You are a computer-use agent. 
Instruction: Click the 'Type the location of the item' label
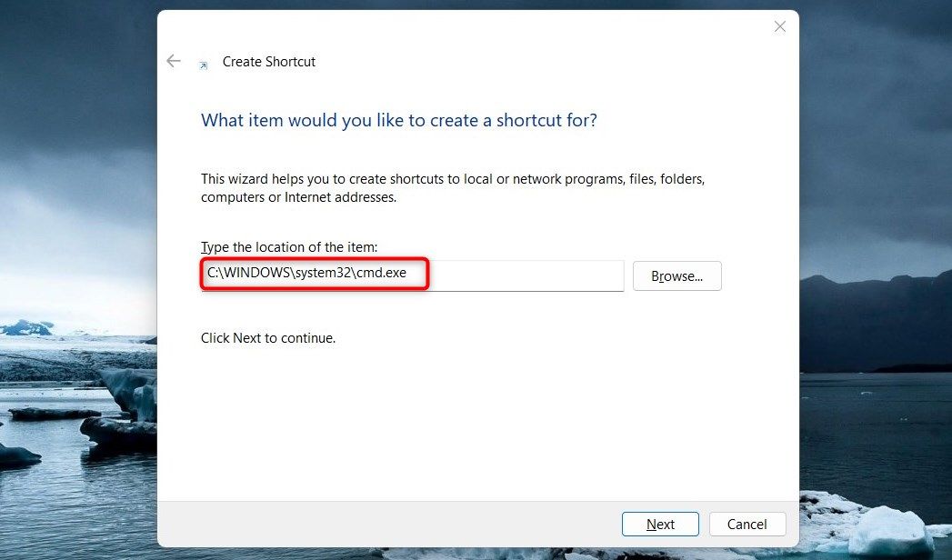click(289, 247)
